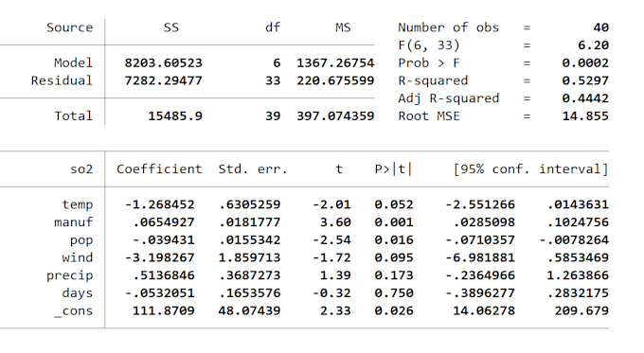Click the Total SS value 15485.9

175,115
